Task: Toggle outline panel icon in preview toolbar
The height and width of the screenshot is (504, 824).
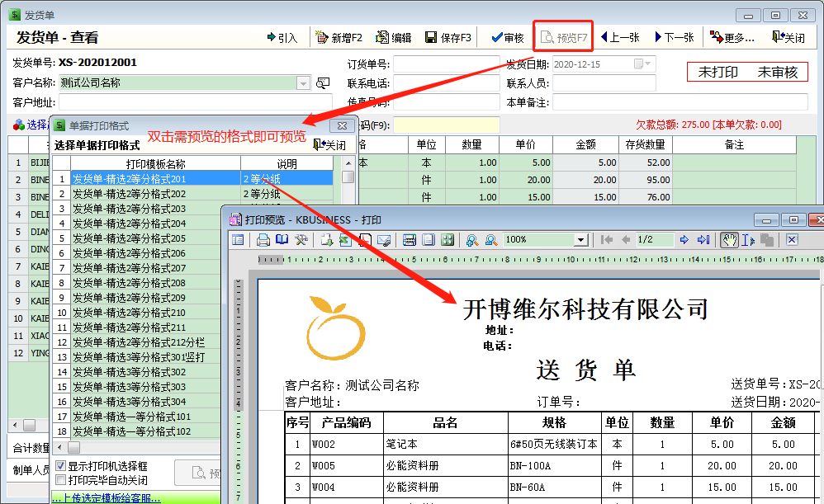Action: click(238, 240)
